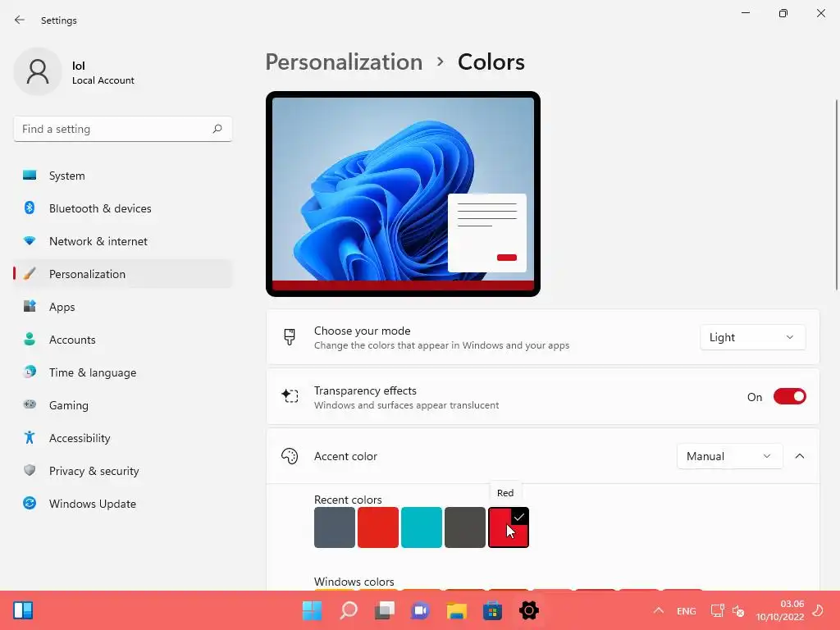Select Personalization in the sidebar

(123, 274)
